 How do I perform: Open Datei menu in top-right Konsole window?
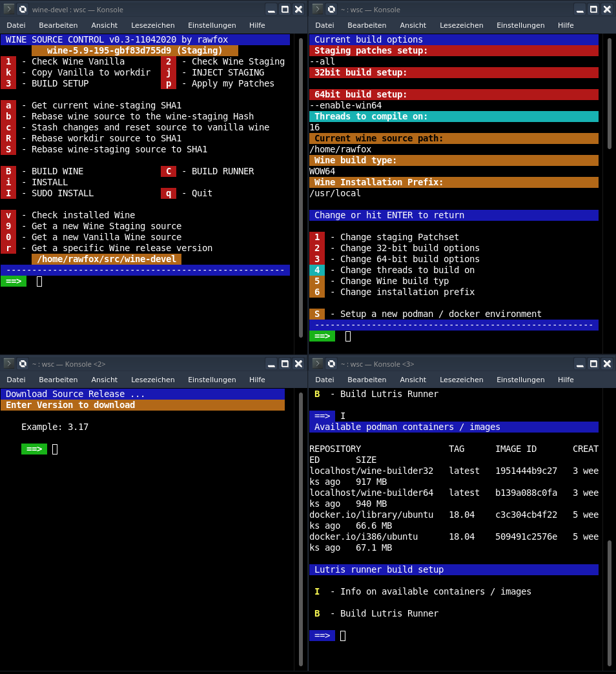(325, 25)
